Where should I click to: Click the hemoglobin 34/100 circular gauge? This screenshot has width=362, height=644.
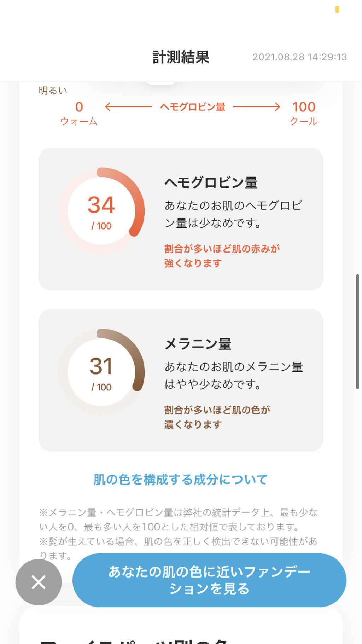coord(101,211)
